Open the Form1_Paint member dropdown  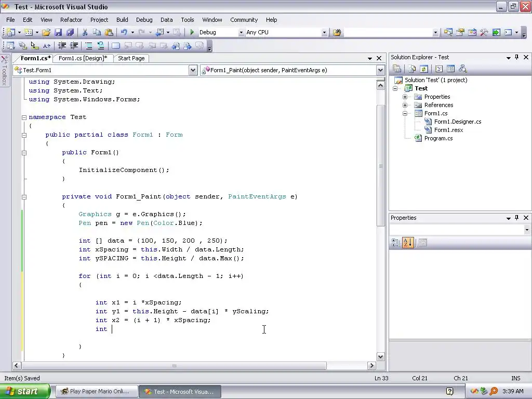380,70
